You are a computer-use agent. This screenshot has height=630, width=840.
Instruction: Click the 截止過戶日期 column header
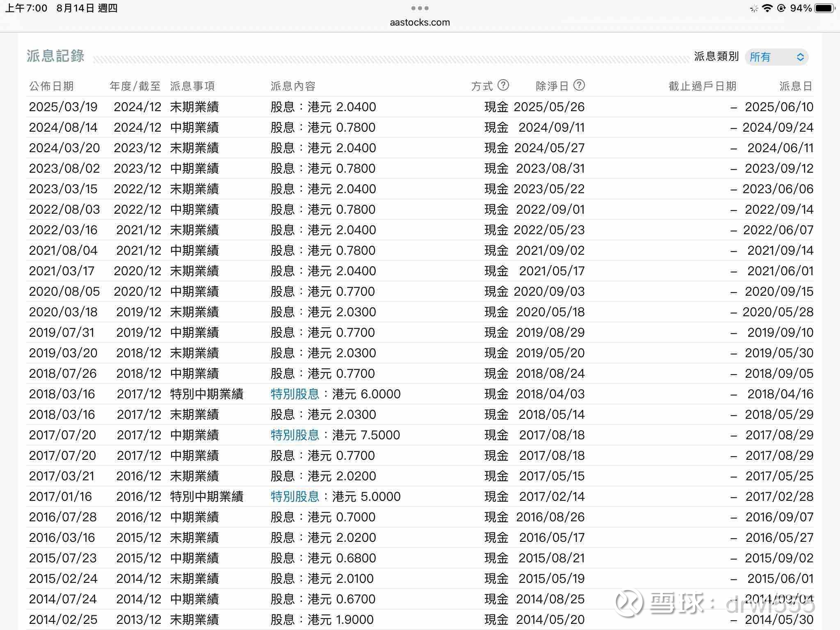[702, 86]
